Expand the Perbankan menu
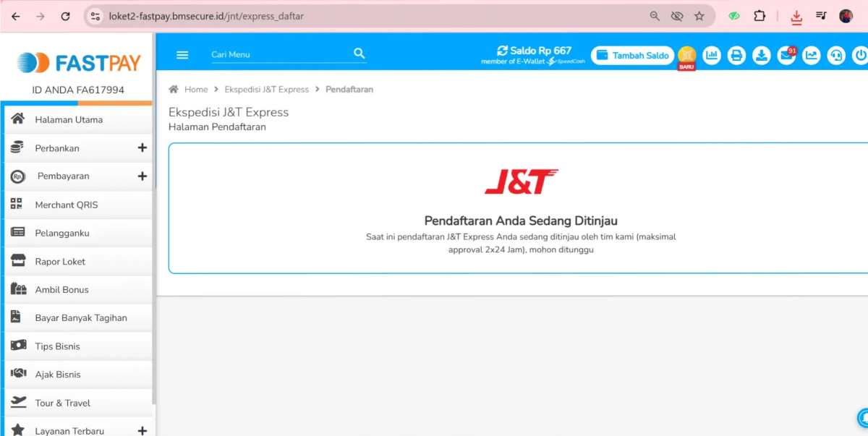 (142, 148)
